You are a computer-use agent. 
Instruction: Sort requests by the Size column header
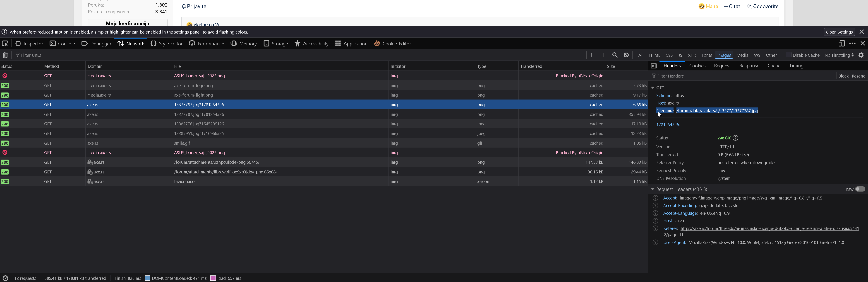[626, 66]
